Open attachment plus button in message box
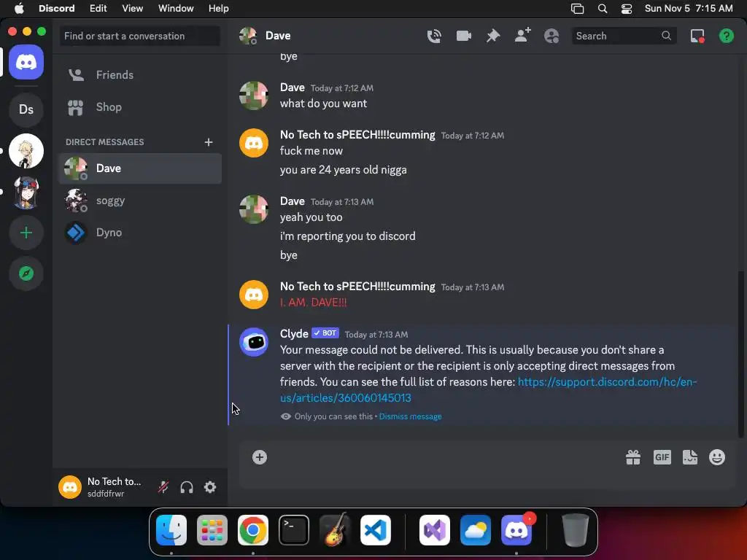 point(260,457)
